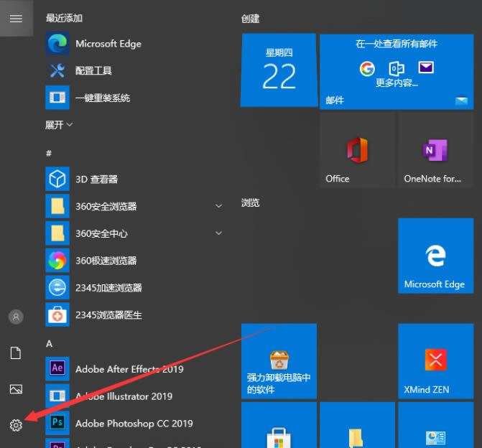This screenshot has height=448, width=482.
Task: Expand 360安全中心 folder chevron
Action: (218, 233)
